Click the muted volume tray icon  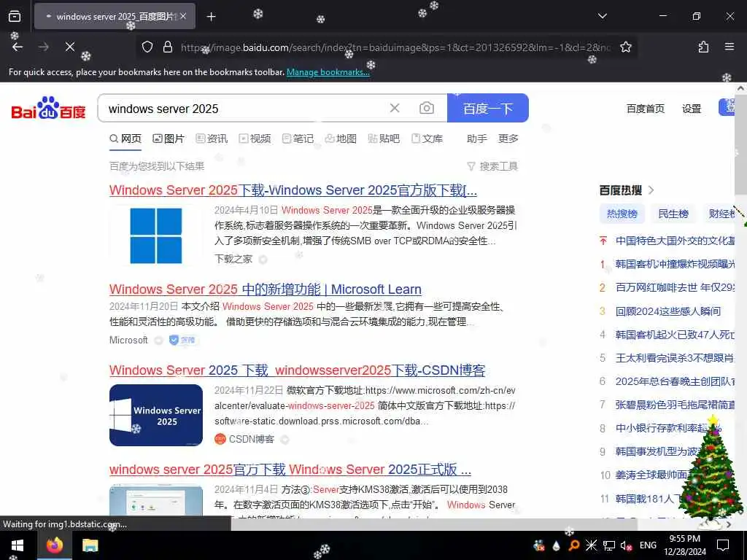coord(626,545)
